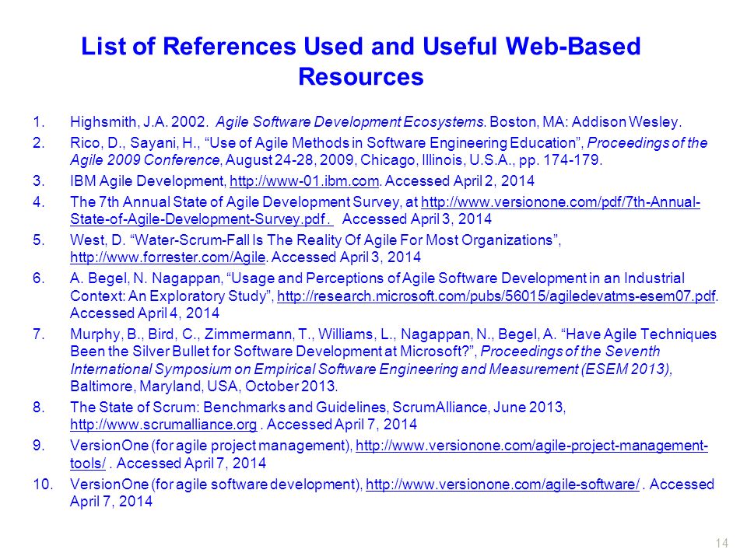Click 'The State of Scrum: Benchmarks and Guidelines' text
Viewport: 747px width, 560px height.
pyautogui.click(x=228, y=407)
